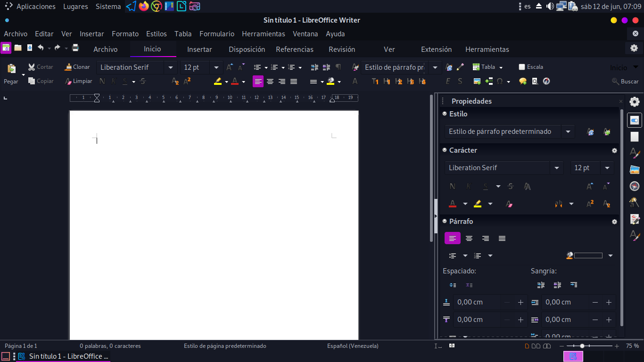Click the zoom slider in status bar
Image resolution: width=644 pixels, height=362 pixels.
(x=583, y=346)
